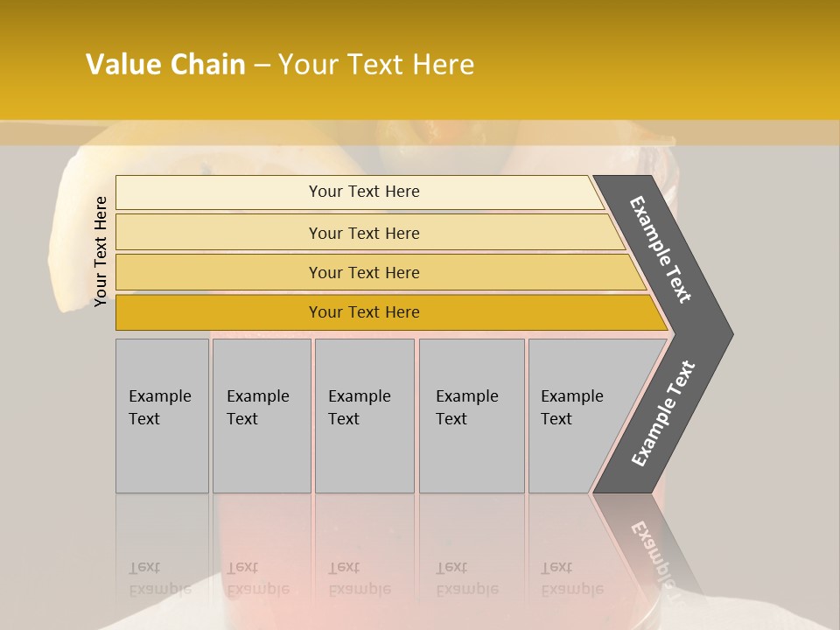Select the first gray 'Example Text' box
The image size is (840, 630).
click(x=163, y=416)
